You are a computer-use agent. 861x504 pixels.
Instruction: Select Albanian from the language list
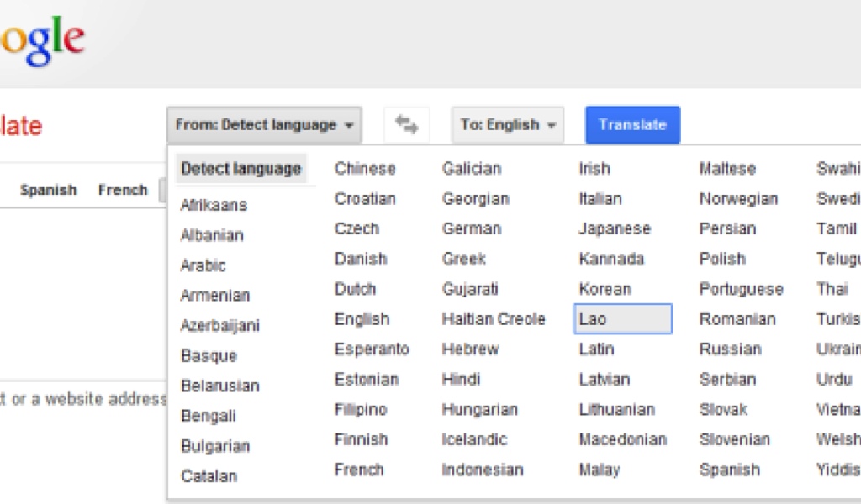coord(212,235)
